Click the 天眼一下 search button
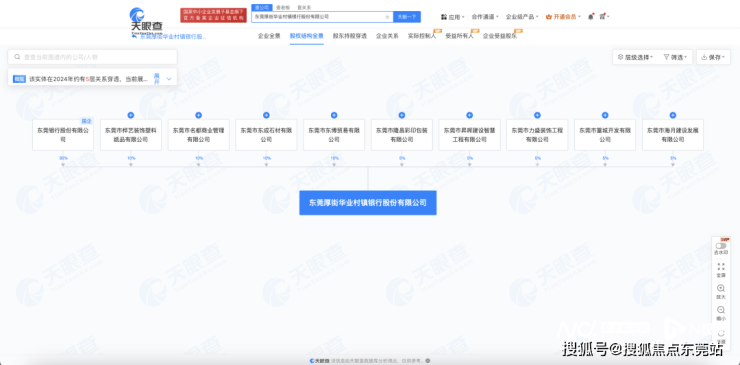740x365 pixels. [407, 17]
